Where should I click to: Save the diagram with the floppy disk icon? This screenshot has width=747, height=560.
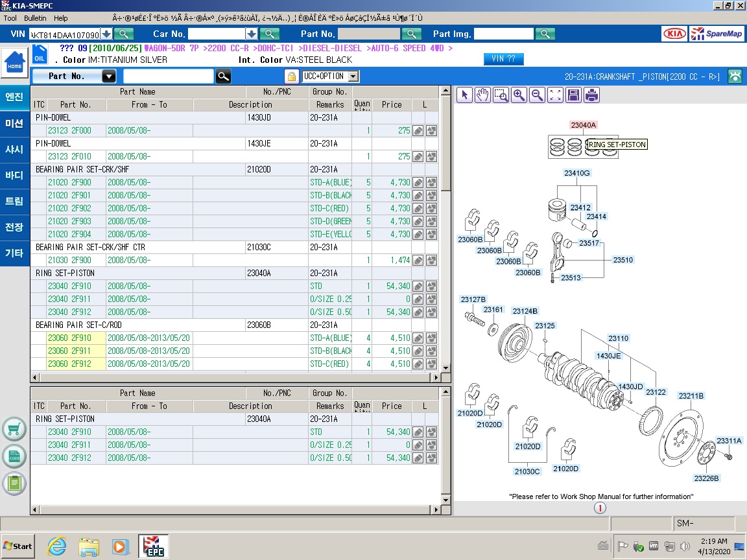(573, 95)
